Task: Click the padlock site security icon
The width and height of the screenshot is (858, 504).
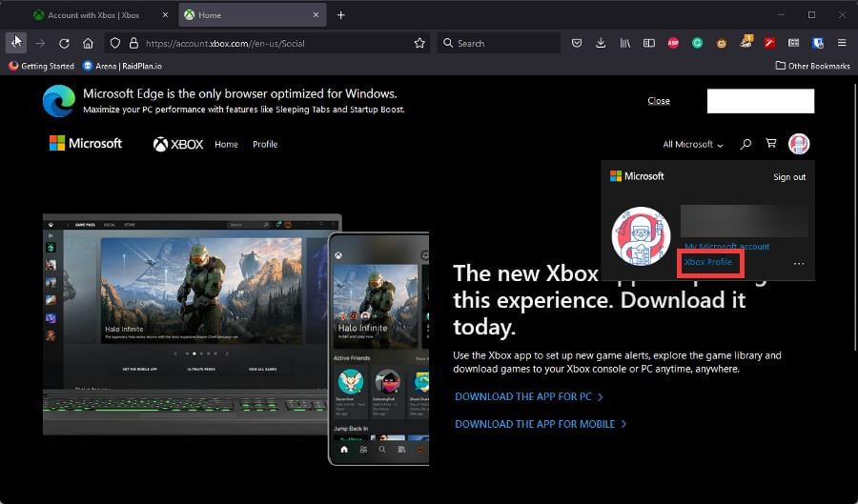Action: [133, 43]
